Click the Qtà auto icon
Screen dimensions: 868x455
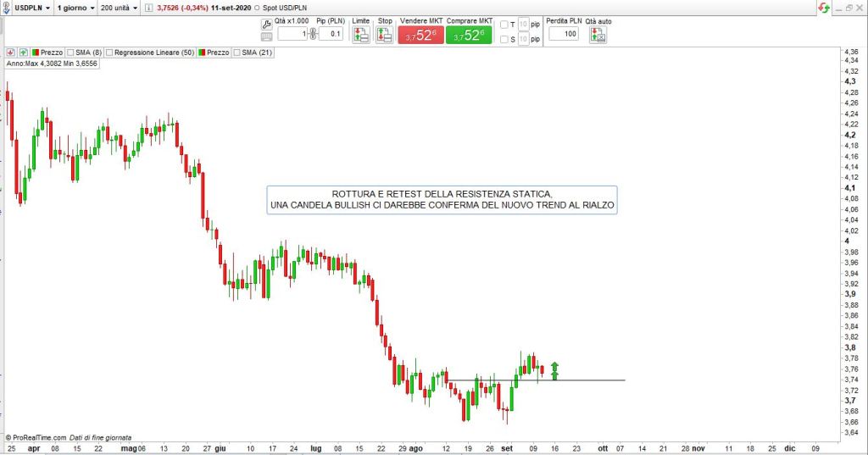click(x=598, y=35)
